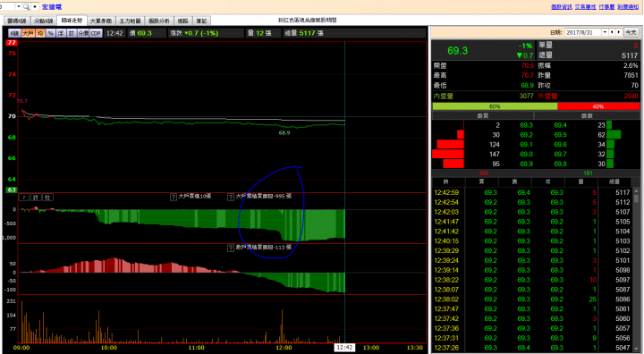Click the 內盤量 3077 value
This screenshot has height=354, width=644.
(x=526, y=96)
